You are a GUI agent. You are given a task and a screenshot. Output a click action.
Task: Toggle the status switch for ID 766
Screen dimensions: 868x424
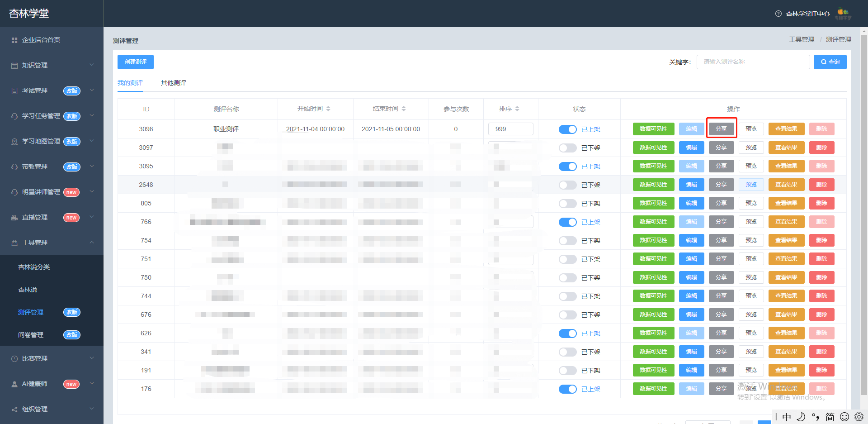tap(567, 222)
